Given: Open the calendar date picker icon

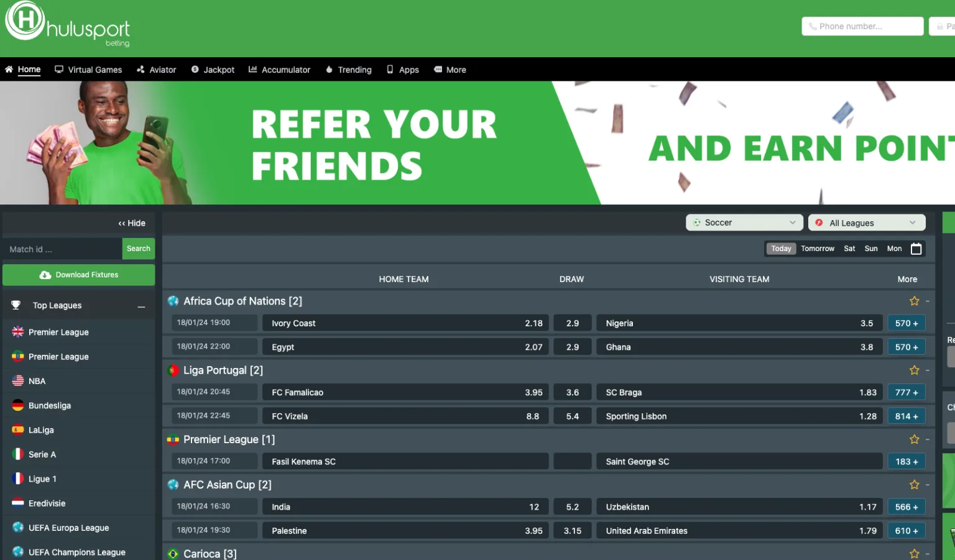Looking at the screenshot, I should point(916,249).
